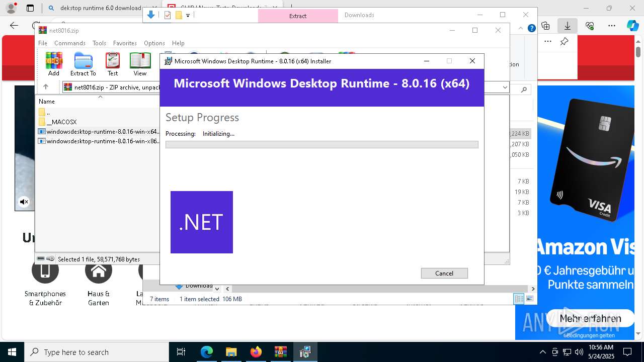644x362 pixels.
Task: Go up one folder level in WinRAR
Action: (45, 87)
